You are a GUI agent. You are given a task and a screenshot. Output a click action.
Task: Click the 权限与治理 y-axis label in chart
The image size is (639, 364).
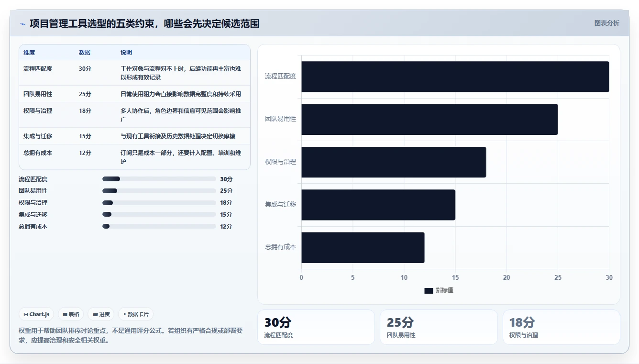281,162
